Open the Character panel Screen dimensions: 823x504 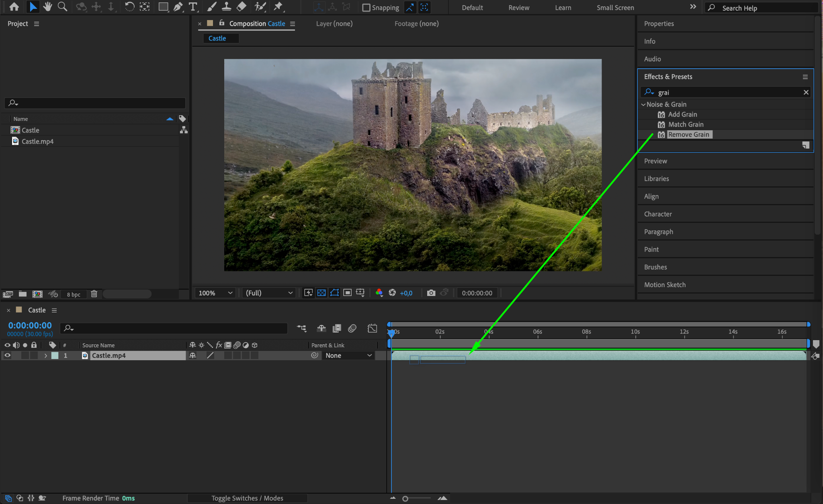[x=658, y=214]
